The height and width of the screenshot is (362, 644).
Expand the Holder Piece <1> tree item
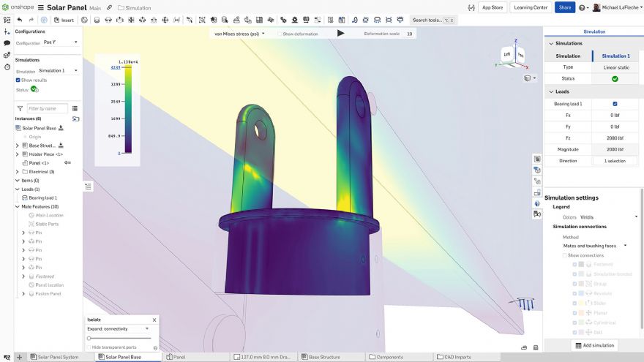18,154
